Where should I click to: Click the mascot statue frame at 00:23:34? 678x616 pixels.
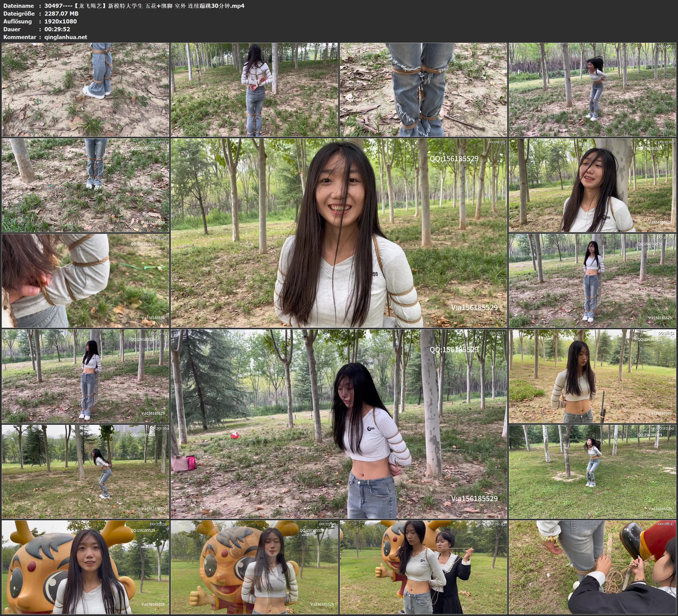tap(85, 567)
